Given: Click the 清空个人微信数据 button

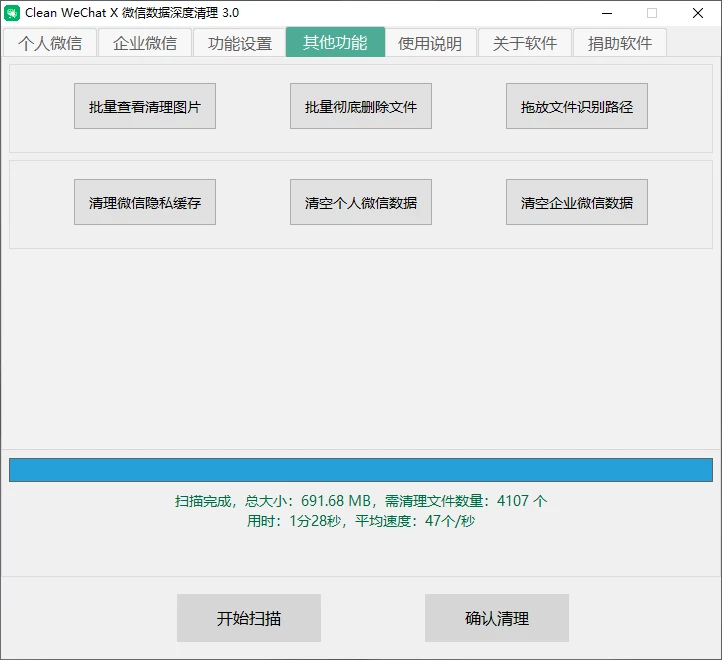Looking at the screenshot, I should click(361, 203).
